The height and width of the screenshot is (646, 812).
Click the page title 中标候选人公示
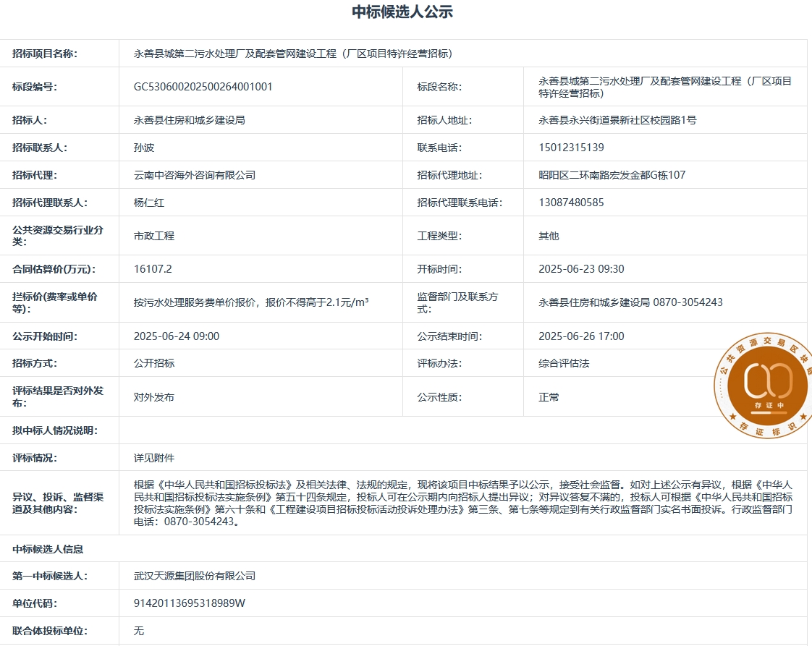pyautogui.click(x=402, y=12)
